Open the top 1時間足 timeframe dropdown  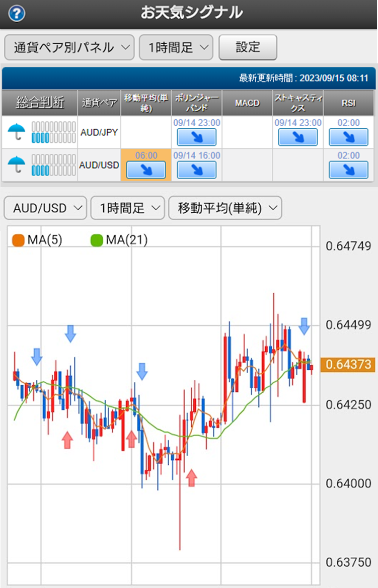(176, 47)
